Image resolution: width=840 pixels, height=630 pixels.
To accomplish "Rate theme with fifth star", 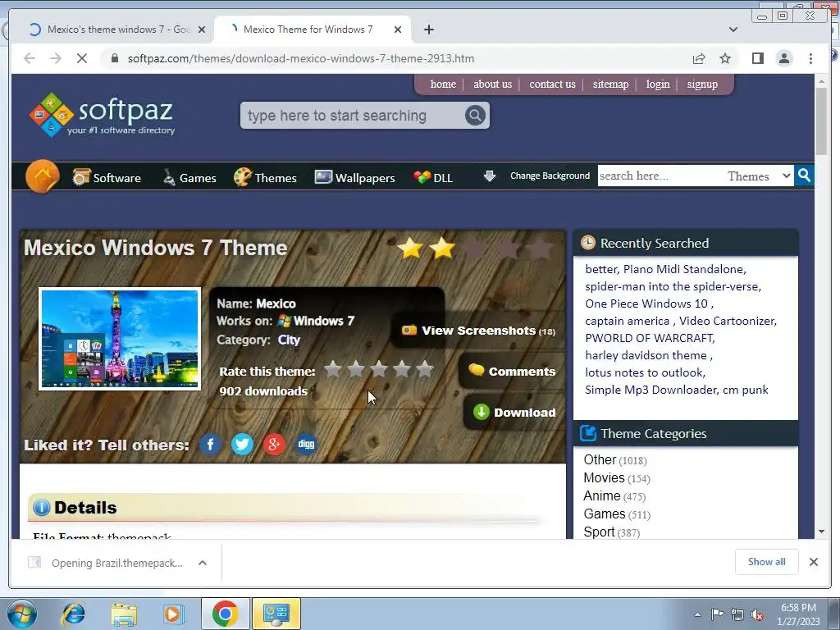I will coord(425,369).
